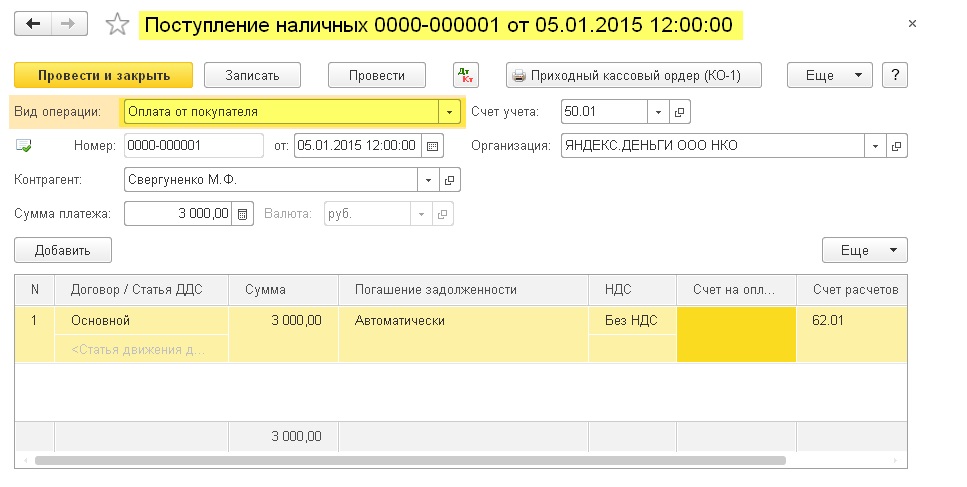Click the Счет на опл... column header
This screenshot has width=967, height=487.
[x=736, y=290]
